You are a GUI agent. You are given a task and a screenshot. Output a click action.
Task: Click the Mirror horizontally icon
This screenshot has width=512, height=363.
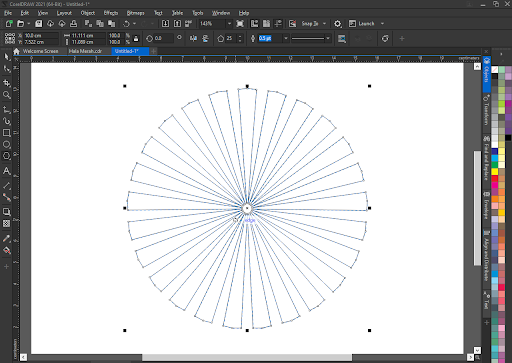(x=193, y=39)
